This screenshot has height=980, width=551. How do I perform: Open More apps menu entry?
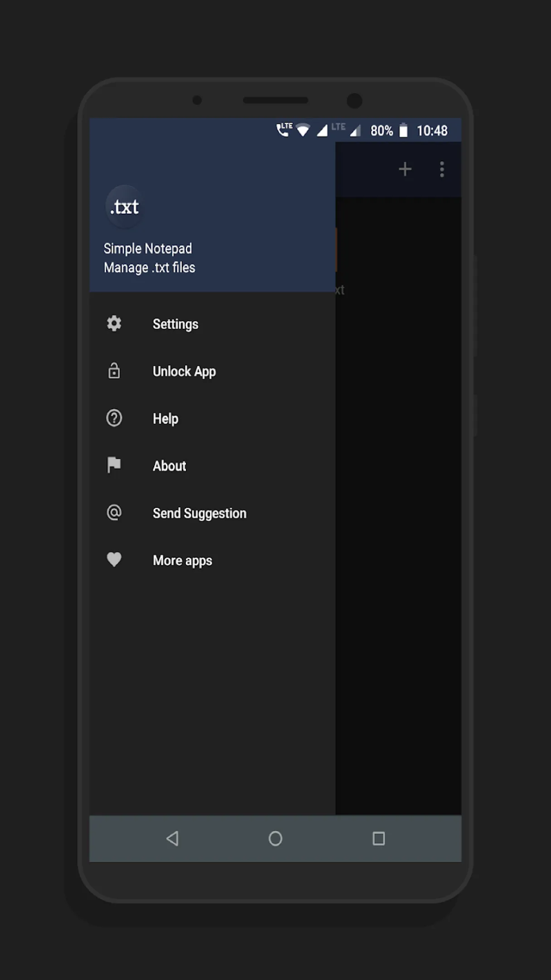212,560
